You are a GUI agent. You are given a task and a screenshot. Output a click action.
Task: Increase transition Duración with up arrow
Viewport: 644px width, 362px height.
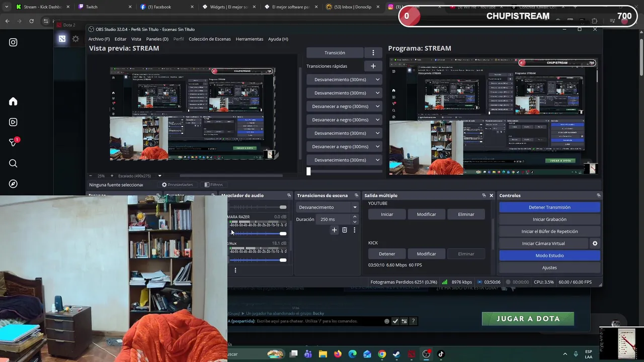tap(355, 217)
